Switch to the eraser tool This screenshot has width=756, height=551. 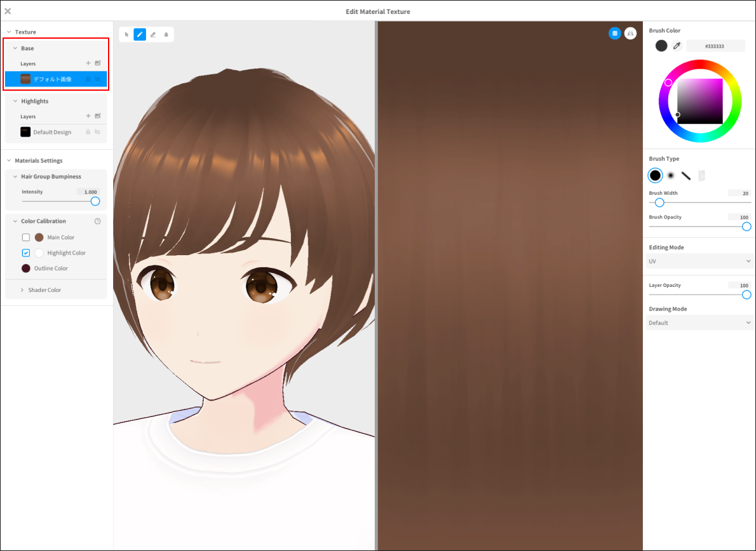[x=152, y=34]
